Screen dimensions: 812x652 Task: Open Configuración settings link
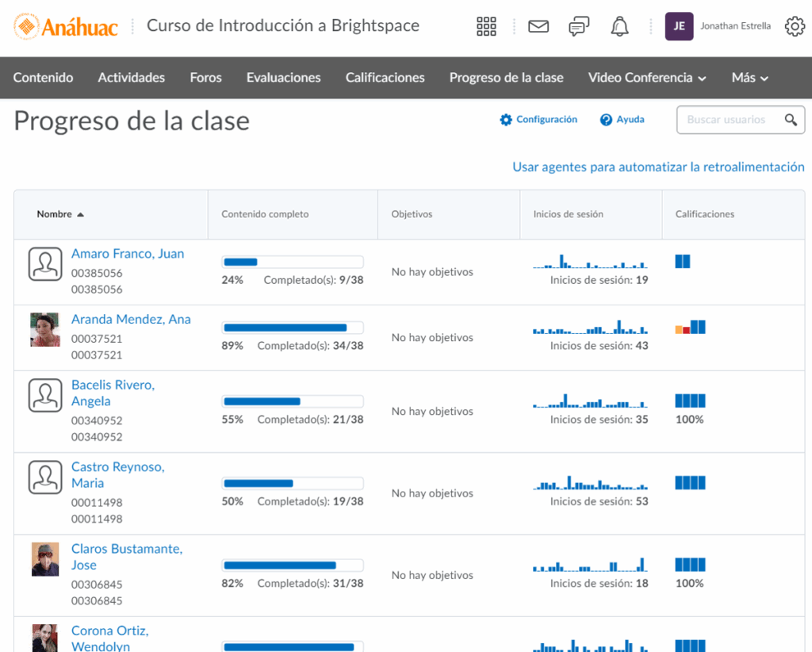click(x=538, y=120)
